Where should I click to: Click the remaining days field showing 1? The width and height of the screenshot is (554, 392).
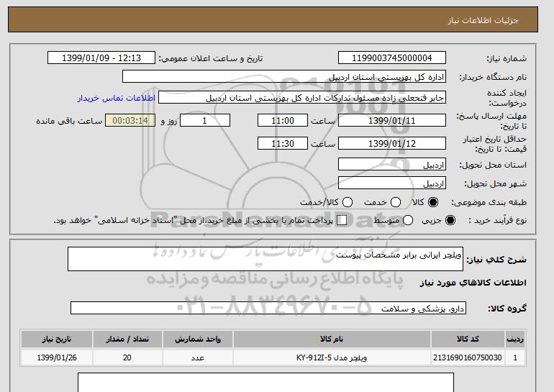205,120
